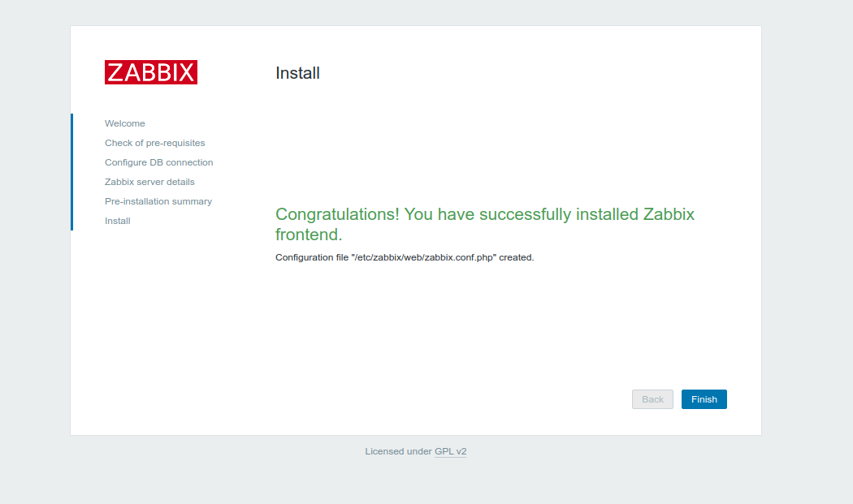Screen dimensions: 853x504
Task: Click the quoted zabbix.conf.php file path
Action: tap(424, 258)
